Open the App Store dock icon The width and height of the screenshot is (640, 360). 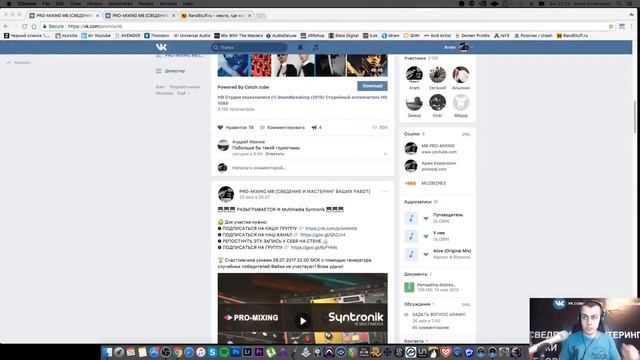click(154, 352)
